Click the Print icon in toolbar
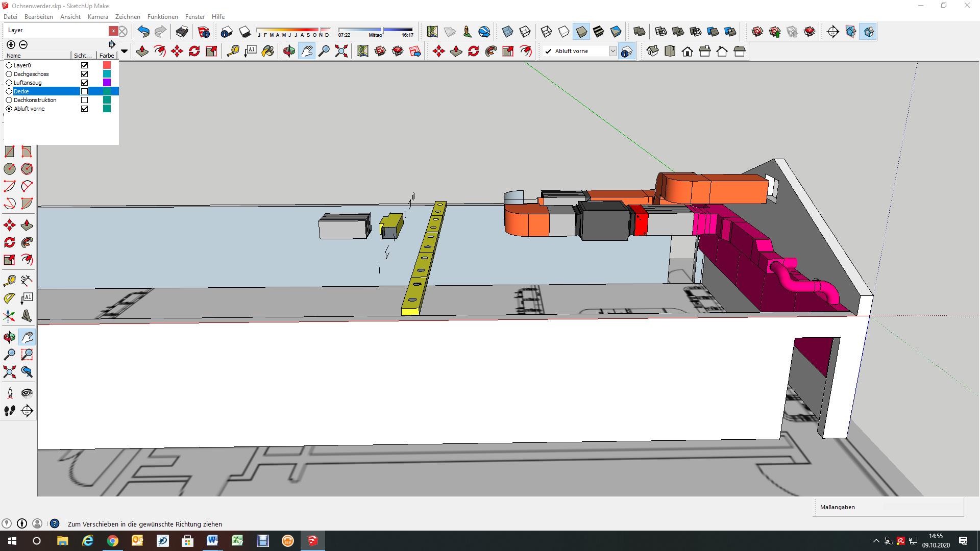The height and width of the screenshot is (551, 980). 182,32
